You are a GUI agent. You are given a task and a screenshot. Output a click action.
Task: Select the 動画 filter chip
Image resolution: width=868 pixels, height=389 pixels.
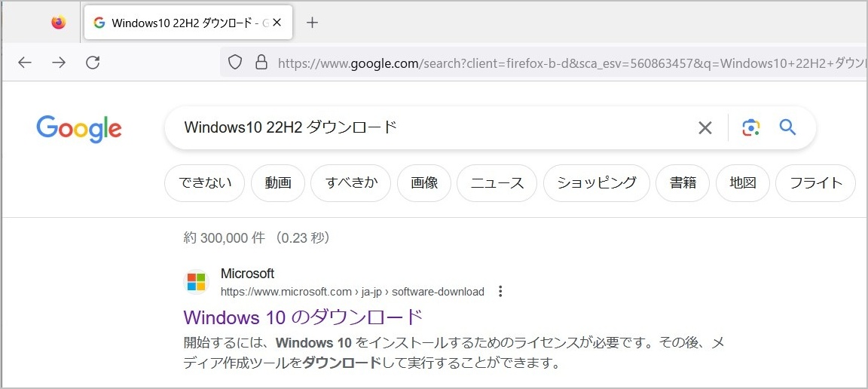click(x=278, y=183)
